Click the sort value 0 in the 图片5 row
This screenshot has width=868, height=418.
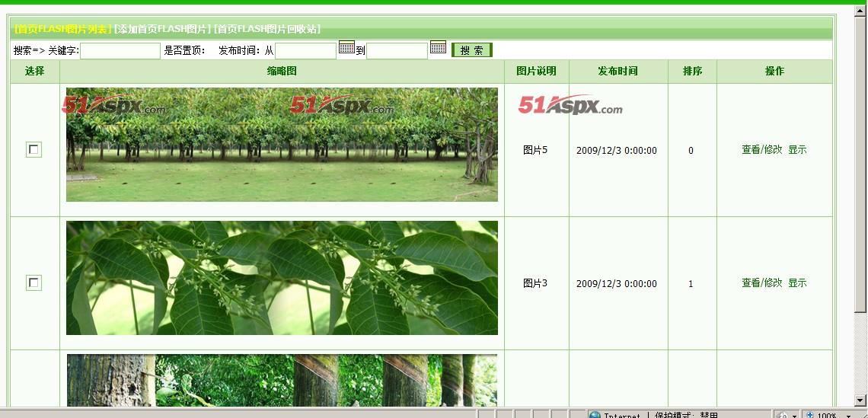pos(691,151)
